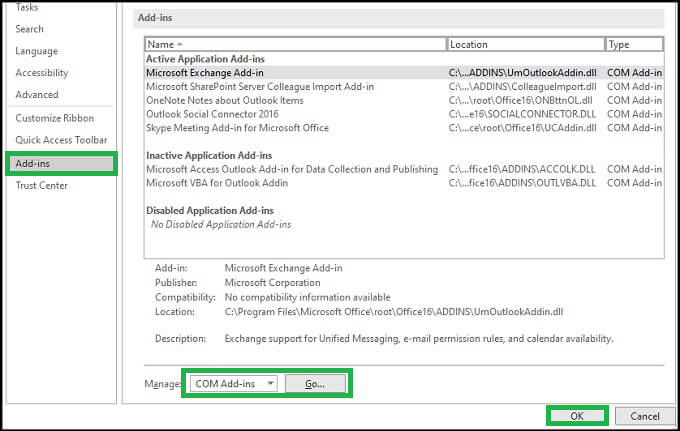The height and width of the screenshot is (431, 680).
Task: Click the Inactive Application Add-ins group heading
Action: pyautogui.click(x=209, y=155)
